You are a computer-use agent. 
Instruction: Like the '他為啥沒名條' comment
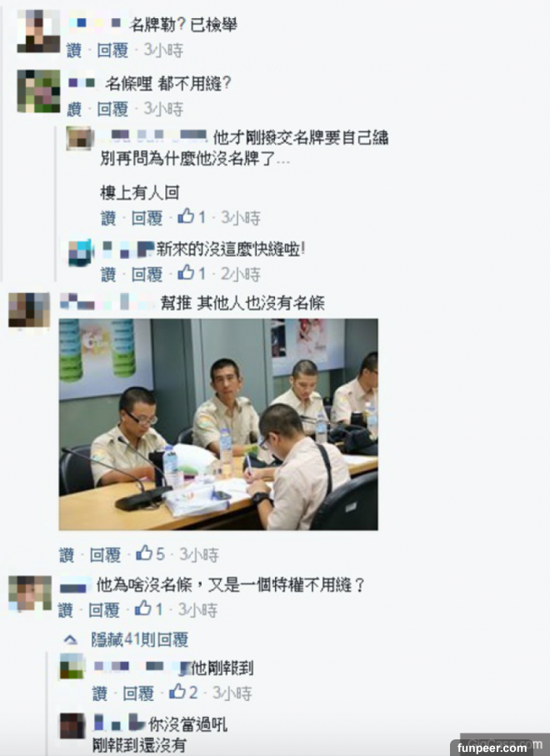coord(66,610)
